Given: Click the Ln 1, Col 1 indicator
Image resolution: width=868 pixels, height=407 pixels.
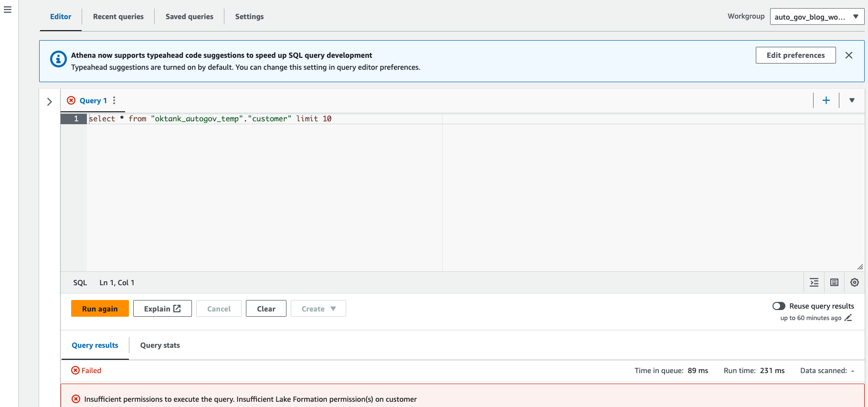Looking at the screenshot, I should tap(117, 282).
